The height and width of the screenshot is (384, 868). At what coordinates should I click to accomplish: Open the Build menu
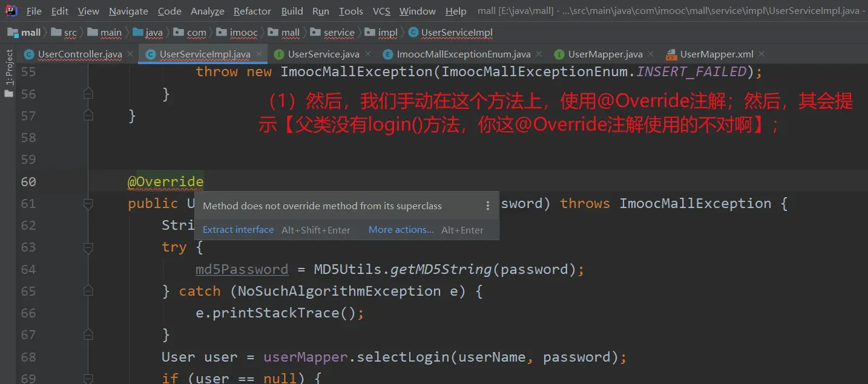pos(292,11)
